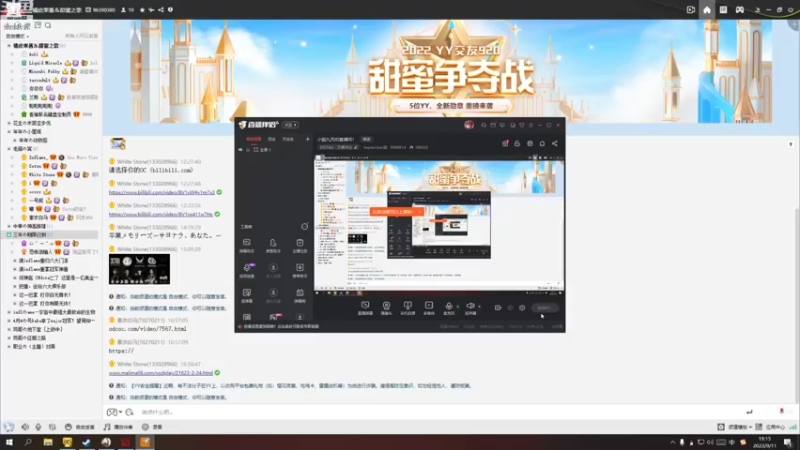Open the first bilibili.com video link in chat
This screenshot has width=800, height=450.
[x=161, y=192]
